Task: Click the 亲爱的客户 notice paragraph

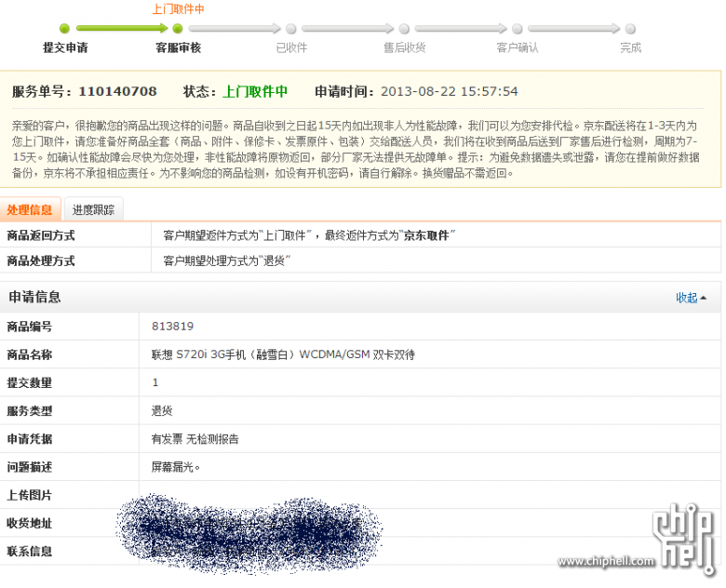Action: tap(356, 149)
